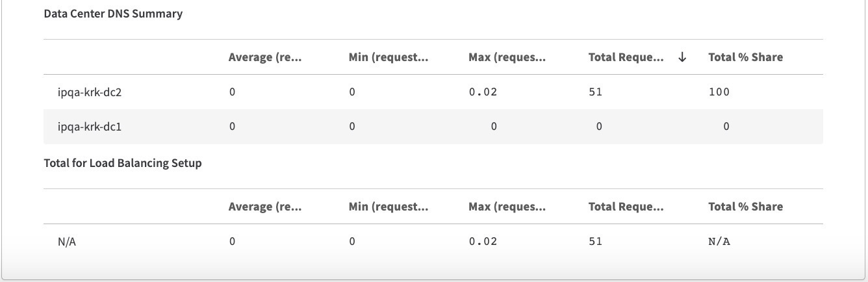Click Max header in Data Center DNS Summary

[x=507, y=57]
